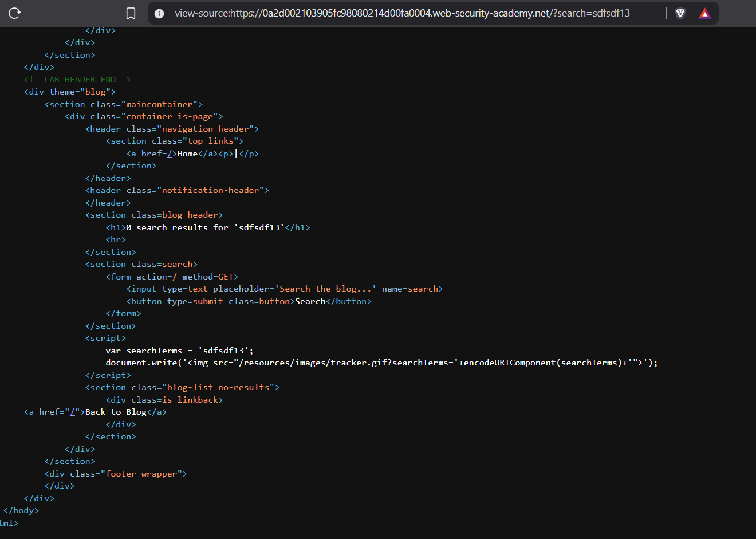The height and width of the screenshot is (539, 756).
Task: Open the Brave Rewards triangle icon
Action: tap(704, 13)
